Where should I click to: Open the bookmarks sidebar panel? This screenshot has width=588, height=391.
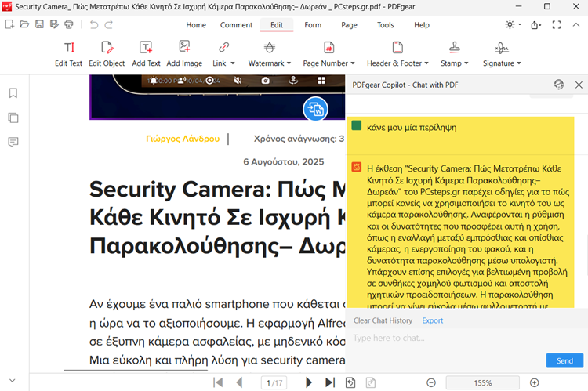(x=13, y=93)
